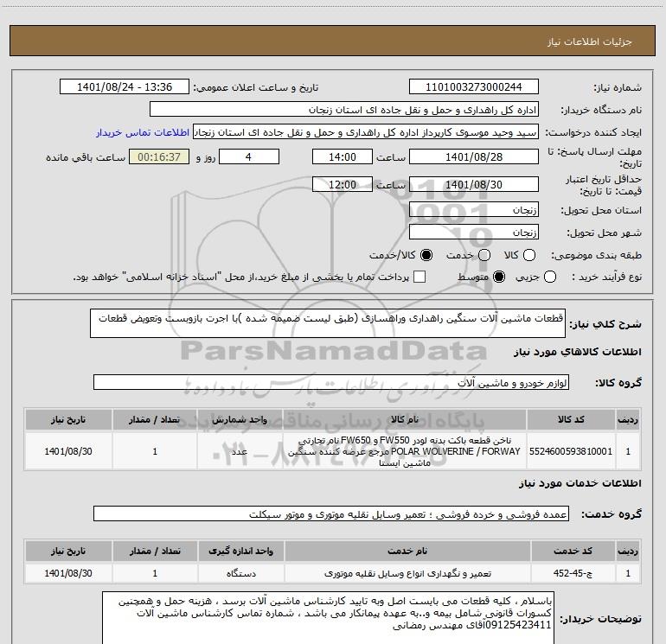The width and height of the screenshot is (666, 644).
Task: Click the واحد اندازه گیری column header
Action: [x=240, y=551]
